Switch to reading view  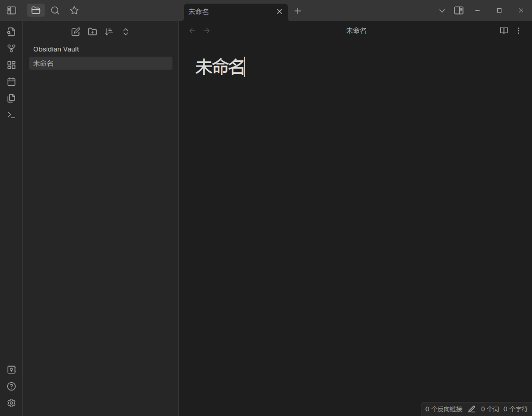point(503,31)
